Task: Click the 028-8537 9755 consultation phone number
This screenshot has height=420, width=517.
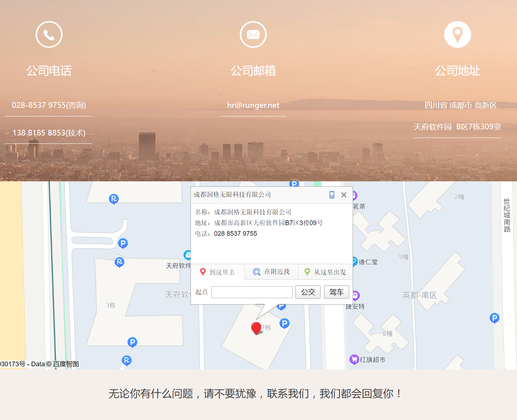Action: (x=49, y=105)
